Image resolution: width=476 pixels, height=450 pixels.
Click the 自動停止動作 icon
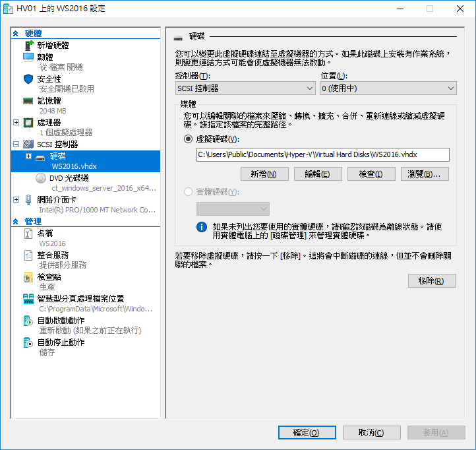[x=28, y=342]
